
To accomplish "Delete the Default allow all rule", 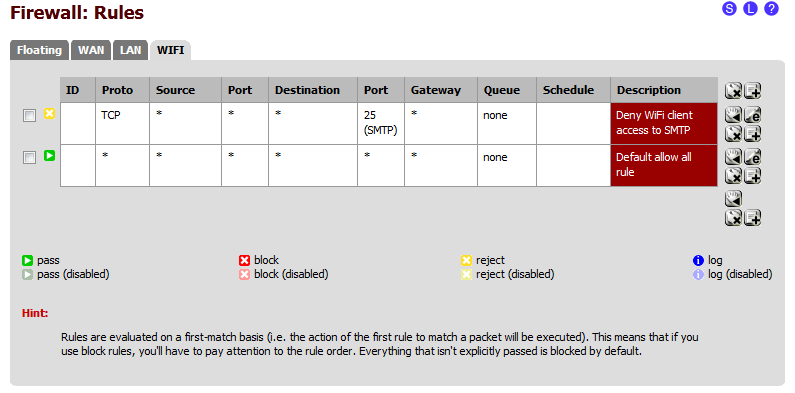I will tap(733, 176).
